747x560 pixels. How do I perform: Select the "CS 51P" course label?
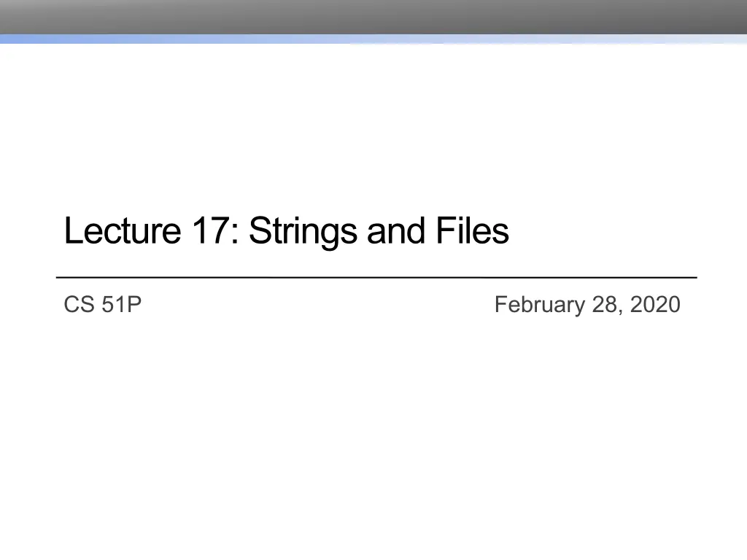102,305
